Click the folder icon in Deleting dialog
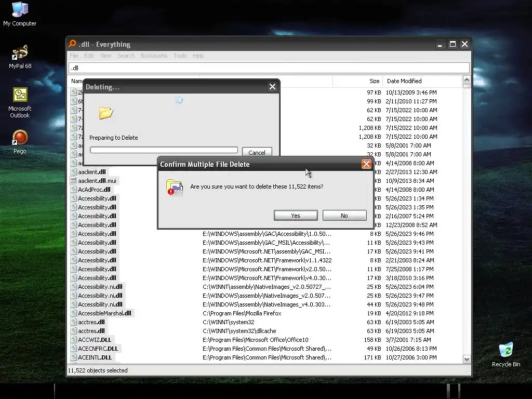Screen dimensions: 532x399 [106, 113]
